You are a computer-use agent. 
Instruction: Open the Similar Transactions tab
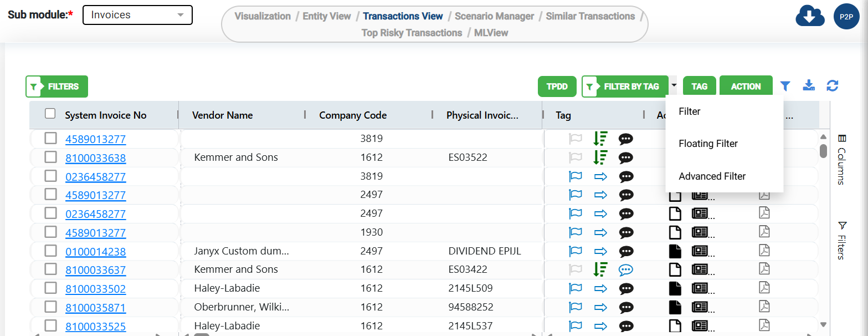click(x=590, y=16)
